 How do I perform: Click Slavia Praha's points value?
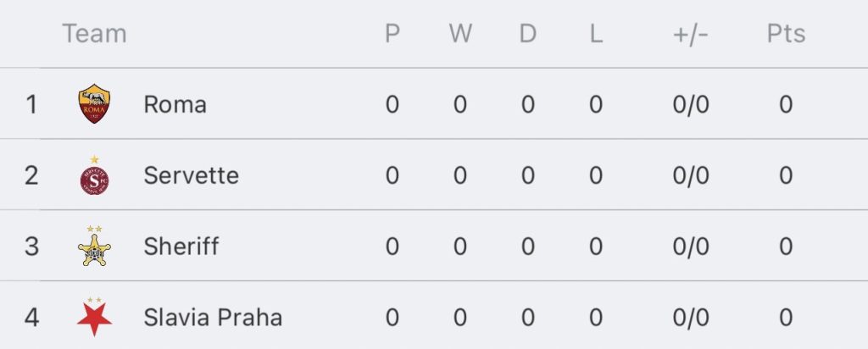point(786,318)
